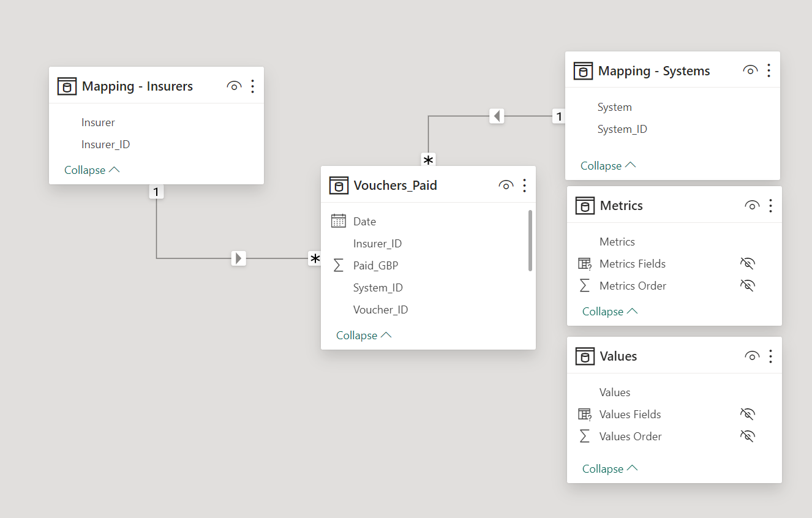Viewport: 812px width, 518px height.
Task: Select the System_ID field in Mapping - Systems
Action: pos(672,129)
